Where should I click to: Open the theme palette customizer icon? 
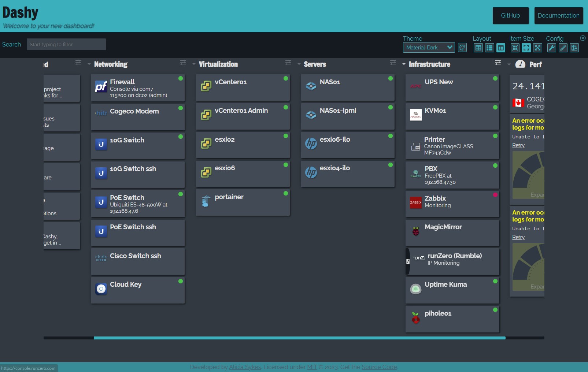tap(462, 48)
